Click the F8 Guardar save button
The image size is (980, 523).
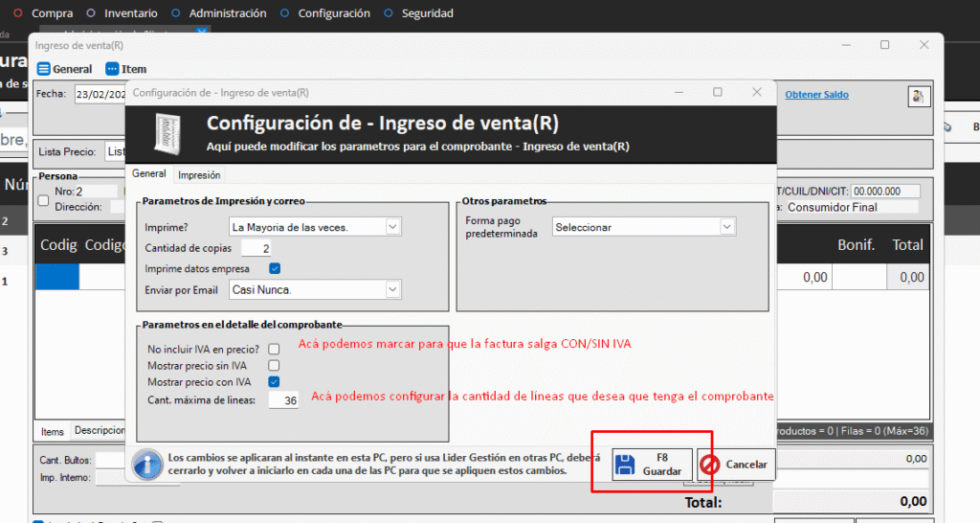click(x=652, y=465)
